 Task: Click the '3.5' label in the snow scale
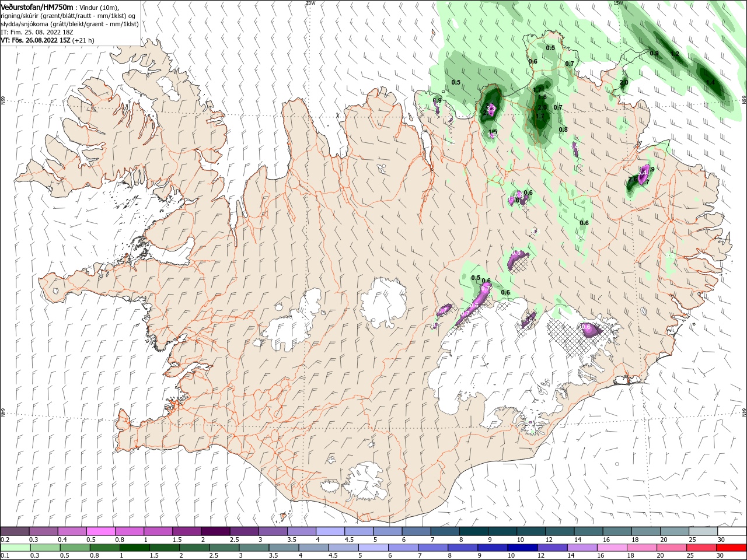[292, 540]
